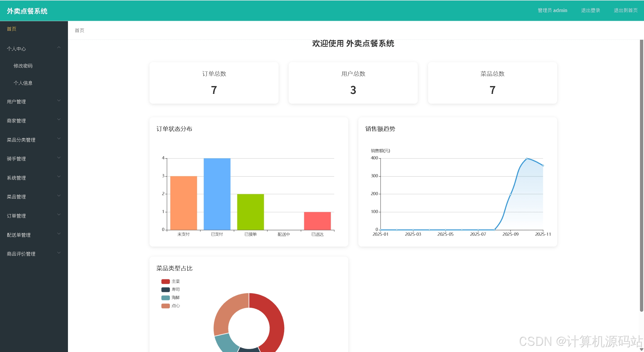Select the 菜品管理 menu label
644x352 pixels.
[16, 197]
